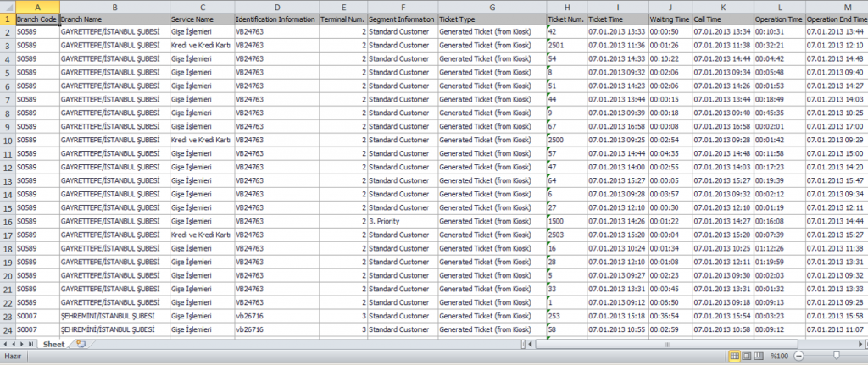Select row 16 header
Image resolution: width=868 pixels, height=365 pixels.
point(8,222)
